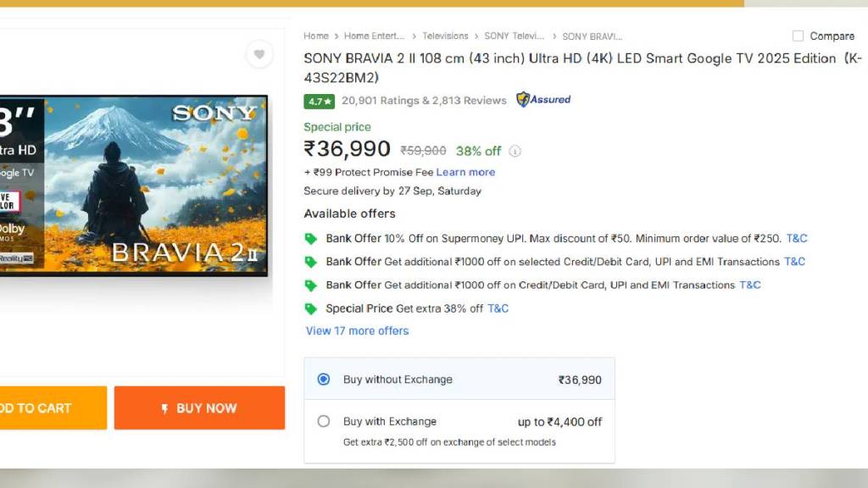Screen dimensions: 868x488
Task: Click the green tag icon beside Special Price offer
Action: click(311, 309)
